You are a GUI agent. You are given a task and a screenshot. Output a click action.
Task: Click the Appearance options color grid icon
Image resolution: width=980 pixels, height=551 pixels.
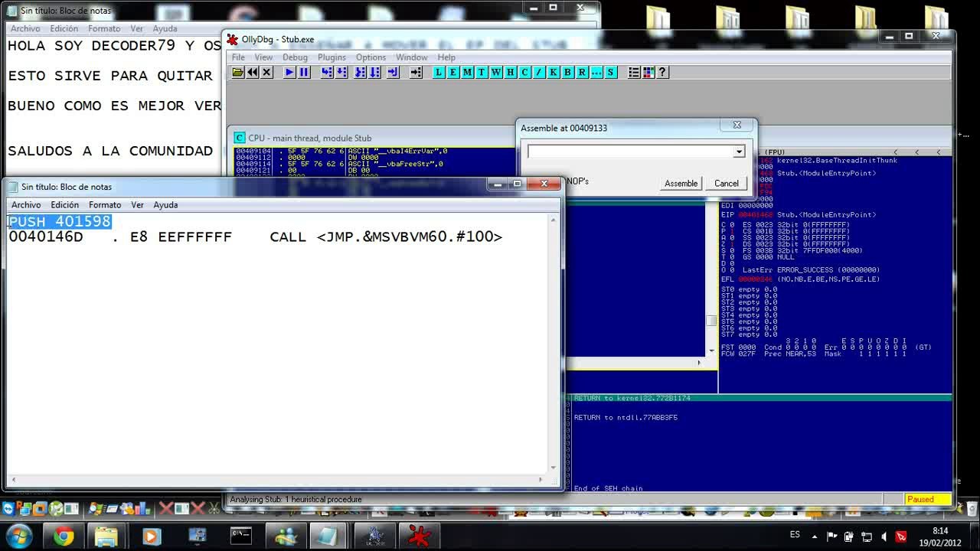click(648, 72)
